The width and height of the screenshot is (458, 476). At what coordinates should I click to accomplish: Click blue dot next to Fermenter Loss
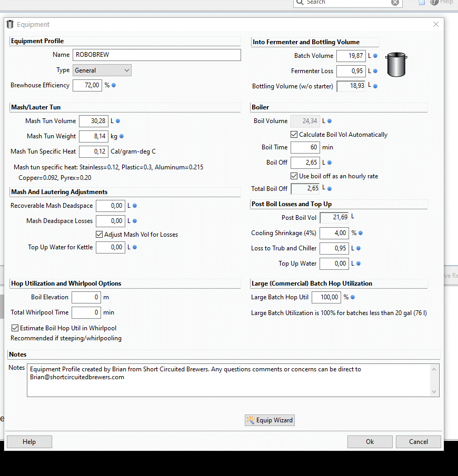[x=375, y=71]
